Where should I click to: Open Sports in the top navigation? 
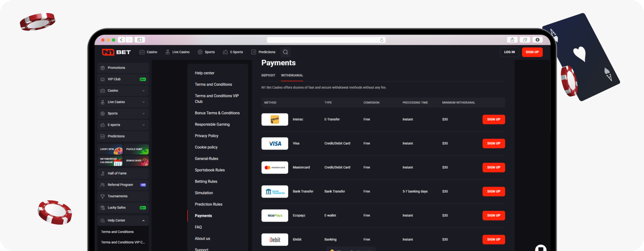(x=206, y=52)
